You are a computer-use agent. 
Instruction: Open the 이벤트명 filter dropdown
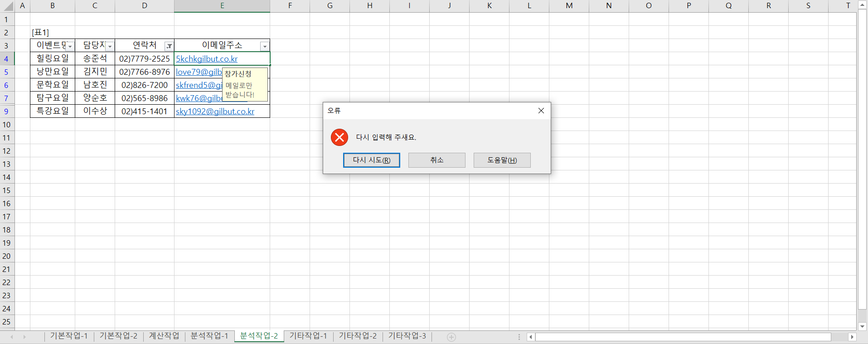click(70, 46)
